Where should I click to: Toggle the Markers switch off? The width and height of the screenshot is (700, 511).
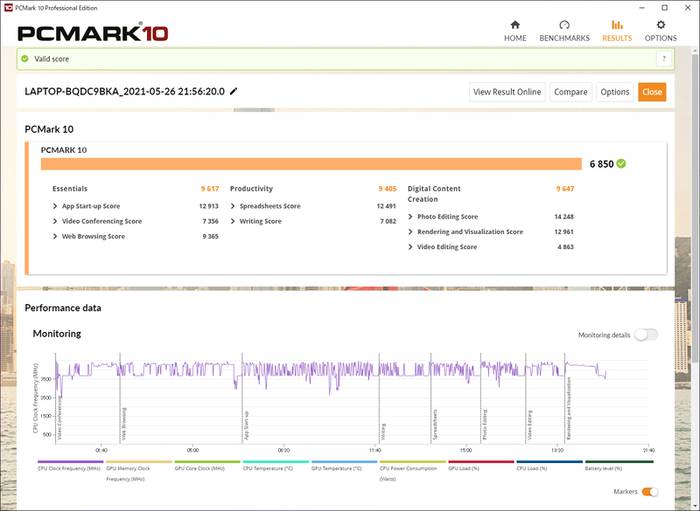[x=650, y=491]
